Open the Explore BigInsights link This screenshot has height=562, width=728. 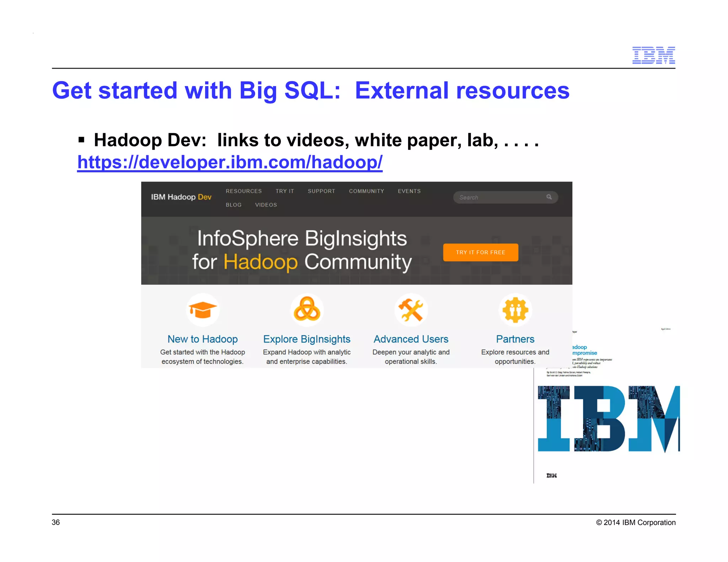point(307,339)
